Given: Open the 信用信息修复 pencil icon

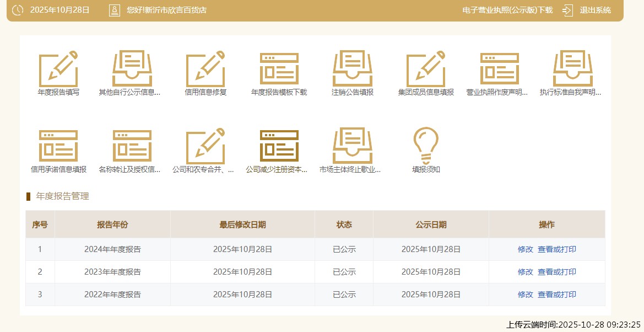Looking at the screenshot, I should (205, 69).
